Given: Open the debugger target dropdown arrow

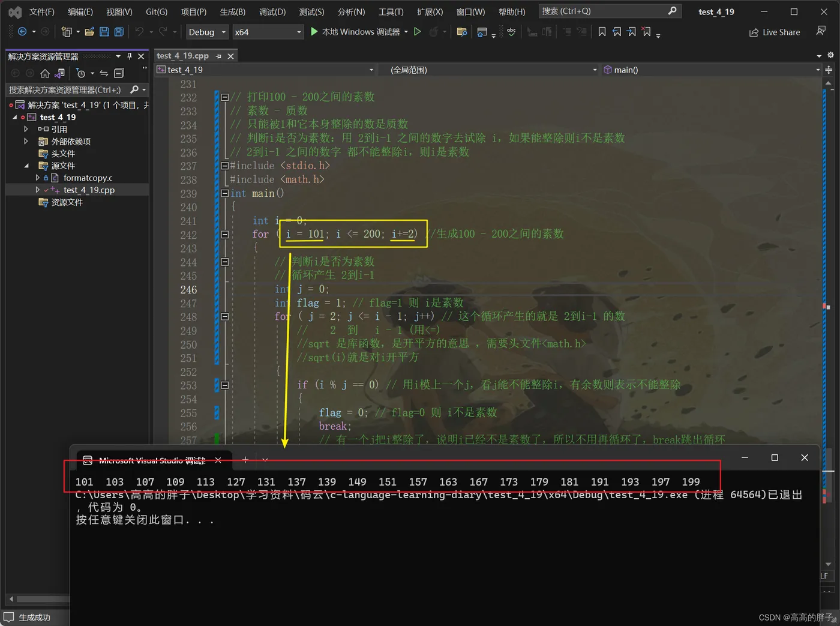Looking at the screenshot, I should (x=406, y=32).
